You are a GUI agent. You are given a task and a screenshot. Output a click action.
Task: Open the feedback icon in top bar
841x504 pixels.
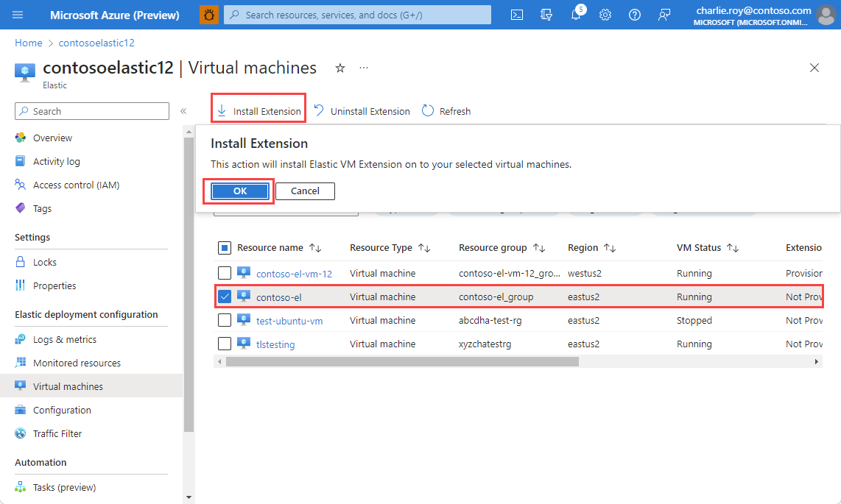pos(664,15)
